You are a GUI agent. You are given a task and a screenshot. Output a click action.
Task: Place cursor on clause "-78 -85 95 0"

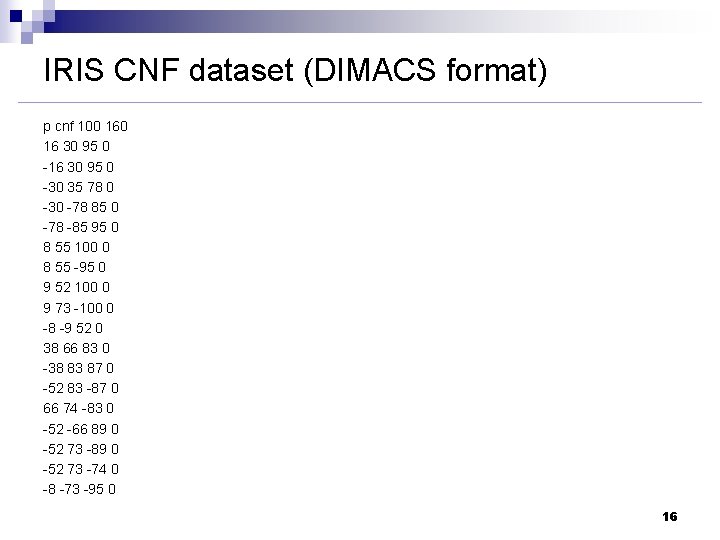pos(81,226)
